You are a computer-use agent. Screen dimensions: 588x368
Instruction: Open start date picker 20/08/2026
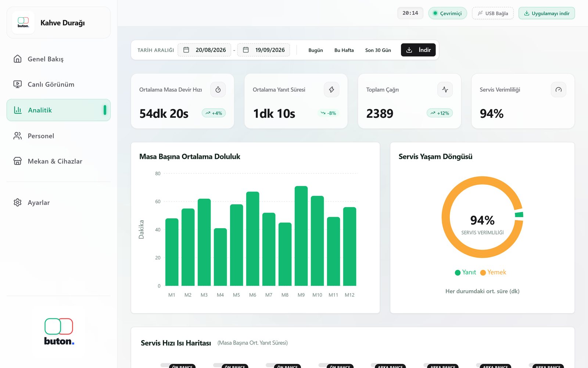coord(204,50)
